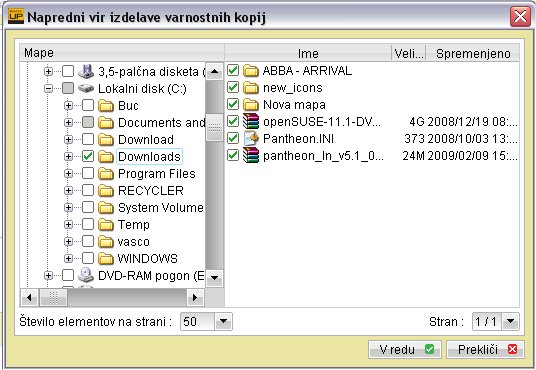Select the vasco folder label

point(134,241)
